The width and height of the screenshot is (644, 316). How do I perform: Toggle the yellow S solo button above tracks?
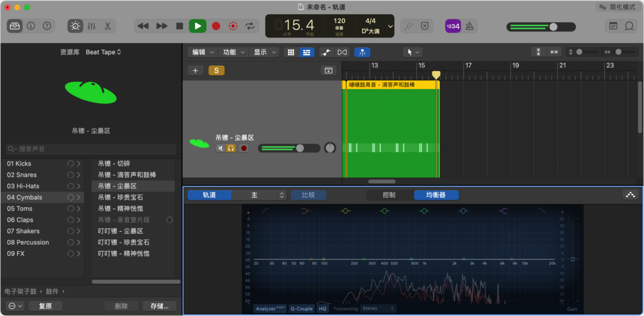216,70
